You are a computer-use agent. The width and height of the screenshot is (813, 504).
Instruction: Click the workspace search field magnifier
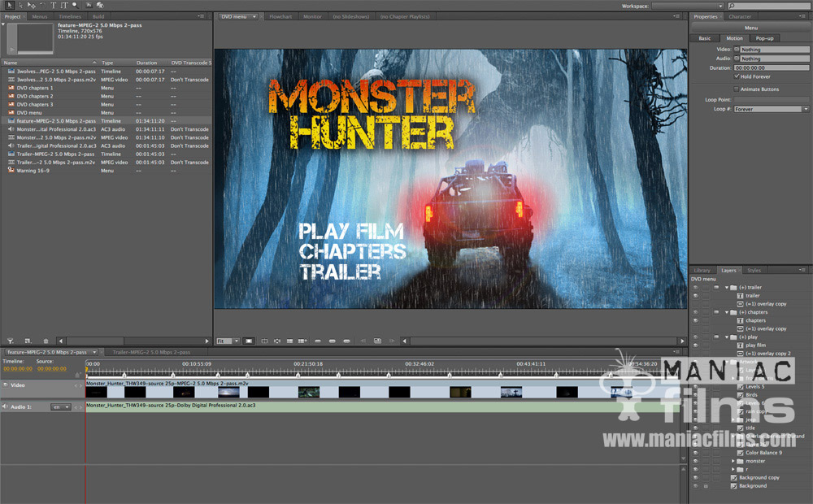(x=732, y=6)
